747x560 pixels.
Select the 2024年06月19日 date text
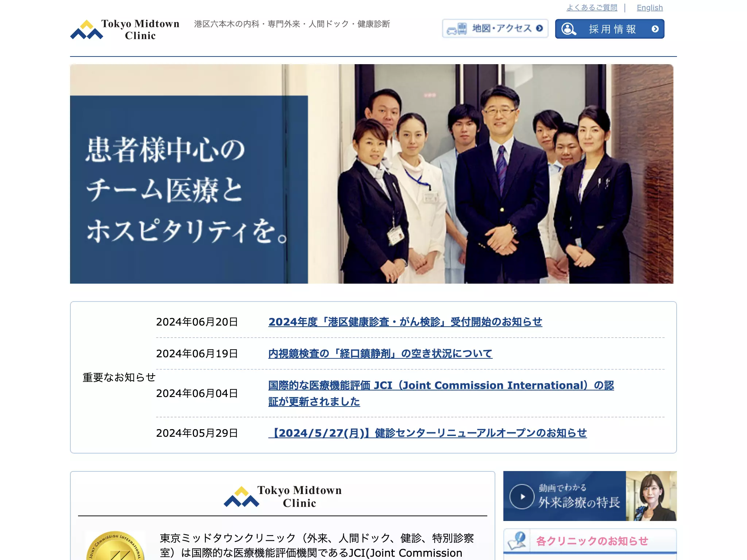pos(197,354)
